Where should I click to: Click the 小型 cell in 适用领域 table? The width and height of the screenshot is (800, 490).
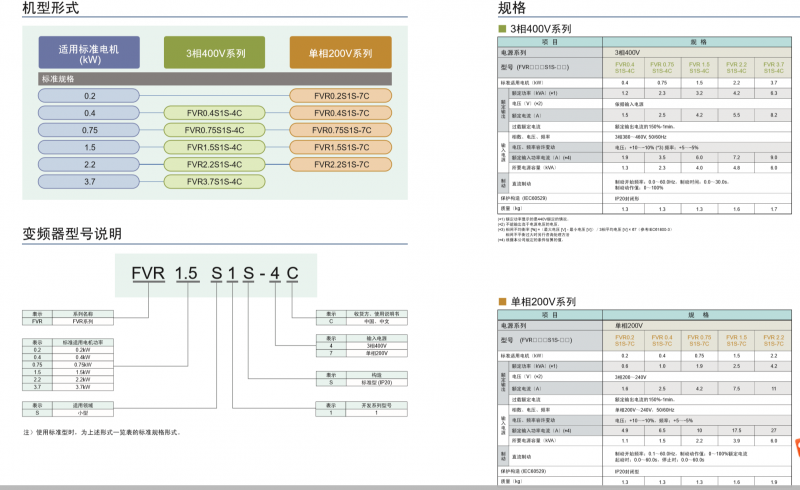(83, 413)
